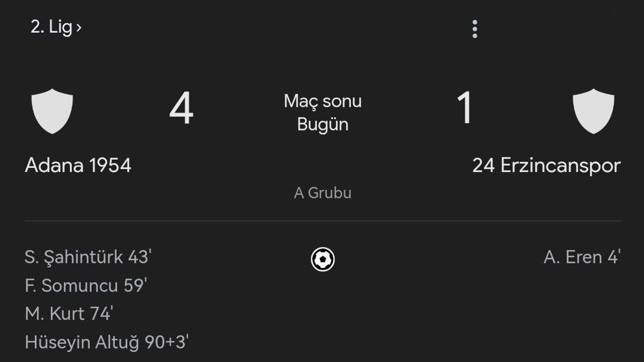The width and height of the screenshot is (644, 362).
Task: Open the three-dot more options menu
Action: [474, 29]
